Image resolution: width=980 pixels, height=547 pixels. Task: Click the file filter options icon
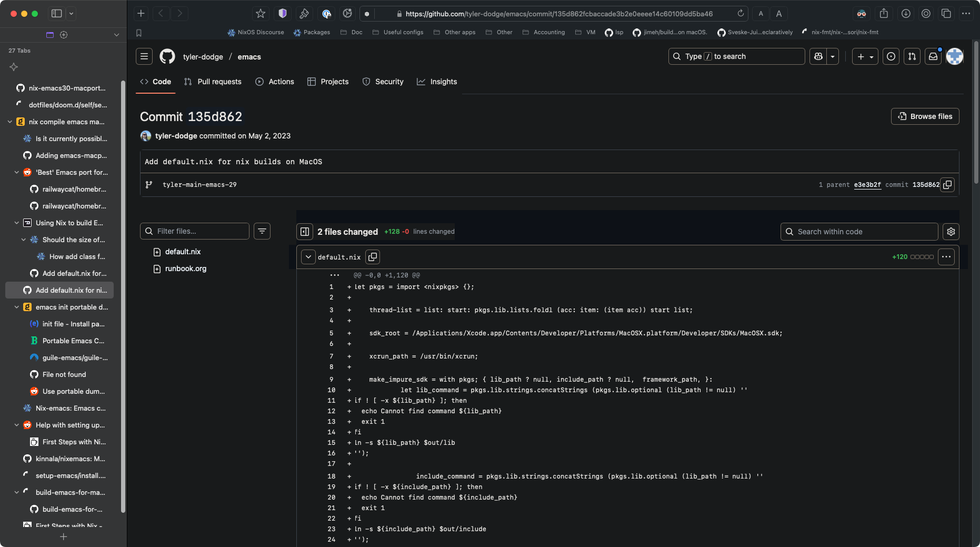click(x=262, y=231)
